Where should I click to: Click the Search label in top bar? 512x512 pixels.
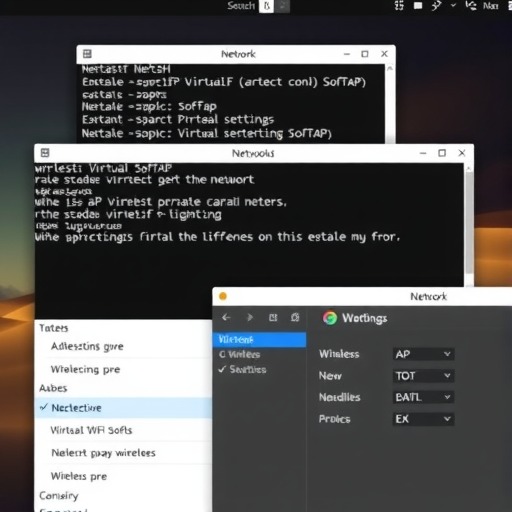coord(241,6)
